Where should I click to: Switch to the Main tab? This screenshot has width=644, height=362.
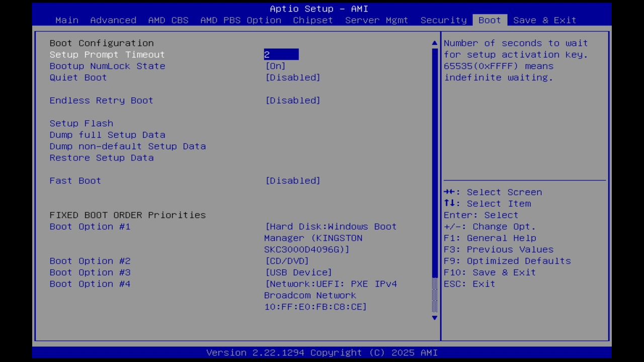(x=66, y=20)
